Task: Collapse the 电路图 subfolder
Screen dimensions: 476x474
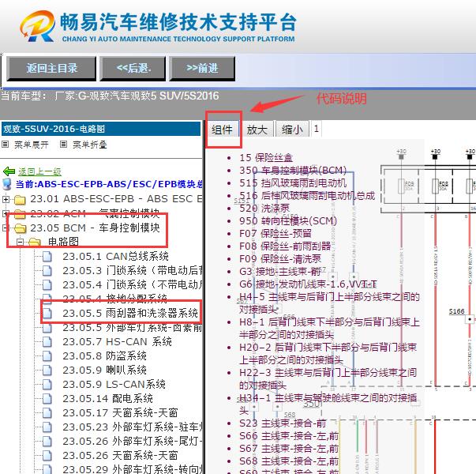Action: [x=20, y=242]
